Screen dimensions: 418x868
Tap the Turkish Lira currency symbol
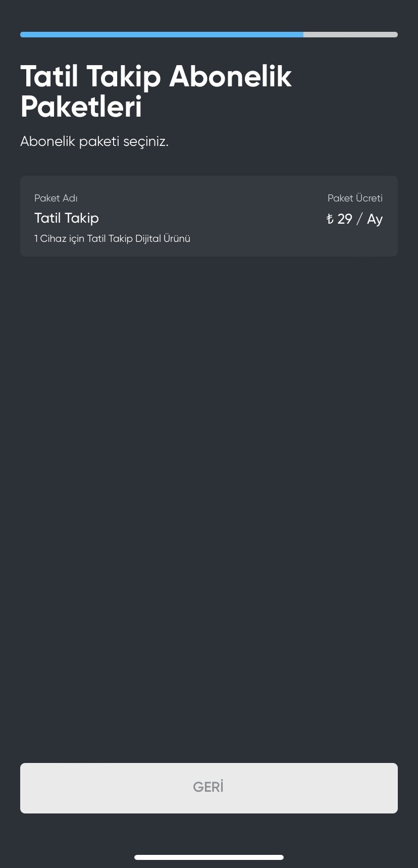point(330,219)
